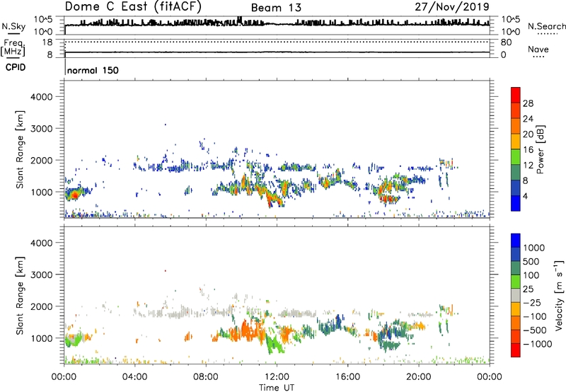
Task: Click the date '27/Nov/2019'
Action: [x=452, y=7]
